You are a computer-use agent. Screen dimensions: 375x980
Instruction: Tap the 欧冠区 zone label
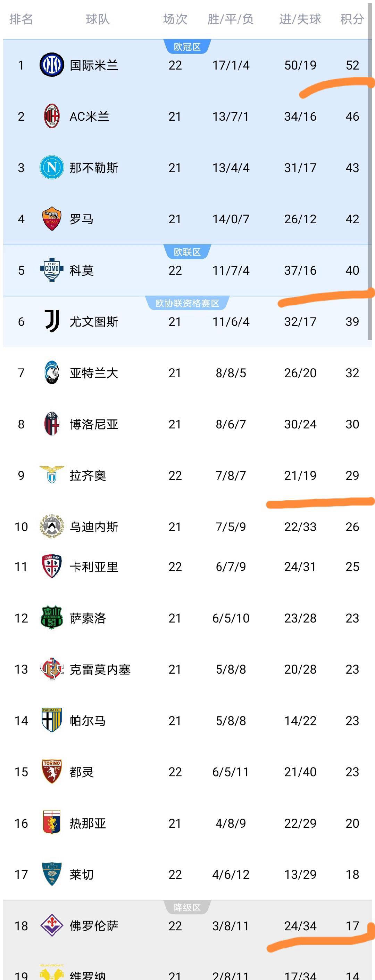pyautogui.click(x=187, y=47)
